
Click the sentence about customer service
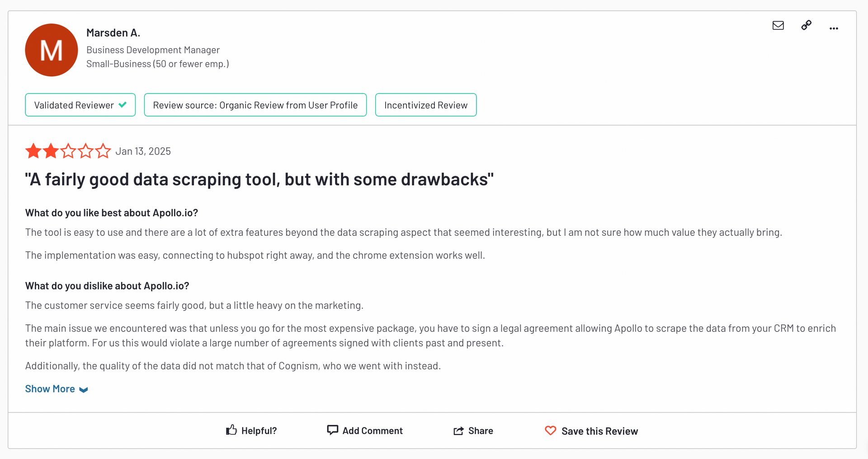coord(194,305)
